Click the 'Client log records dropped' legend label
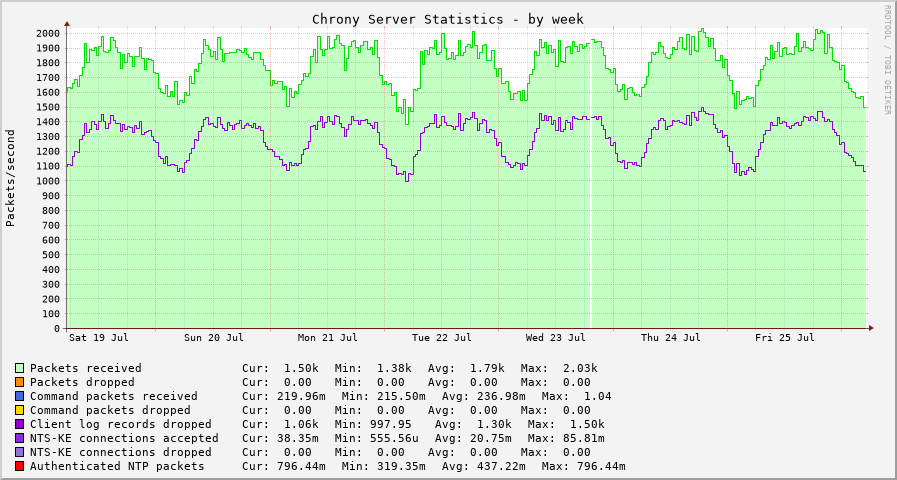 pos(121,424)
